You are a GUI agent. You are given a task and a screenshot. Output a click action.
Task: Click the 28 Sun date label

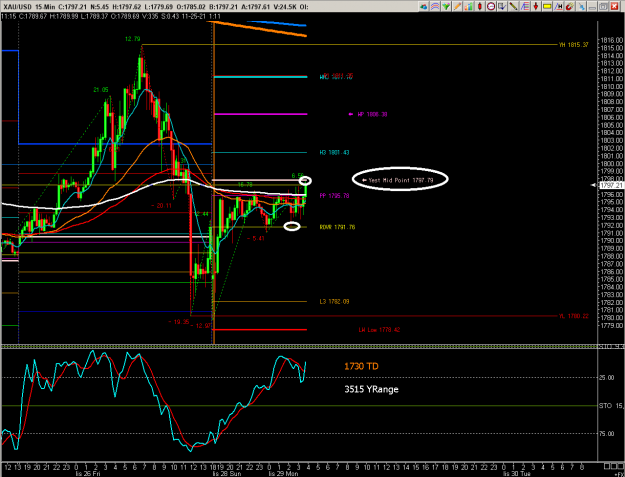[226, 474]
